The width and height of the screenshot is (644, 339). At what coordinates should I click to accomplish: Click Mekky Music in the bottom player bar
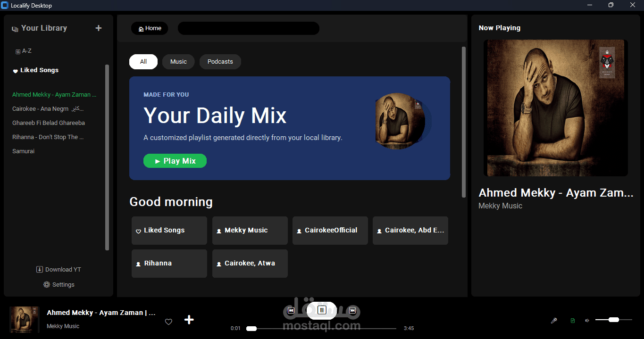pos(63,326)
